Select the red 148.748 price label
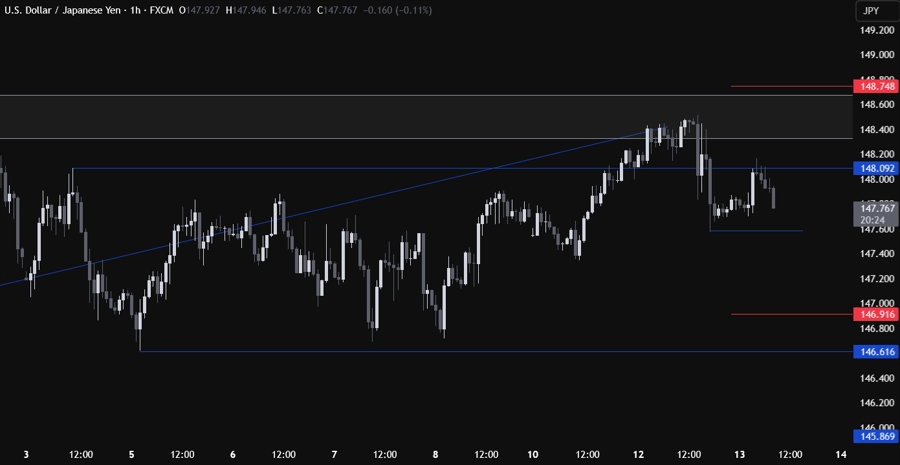The height and width of the screenshot is (465, 900). 874,87
